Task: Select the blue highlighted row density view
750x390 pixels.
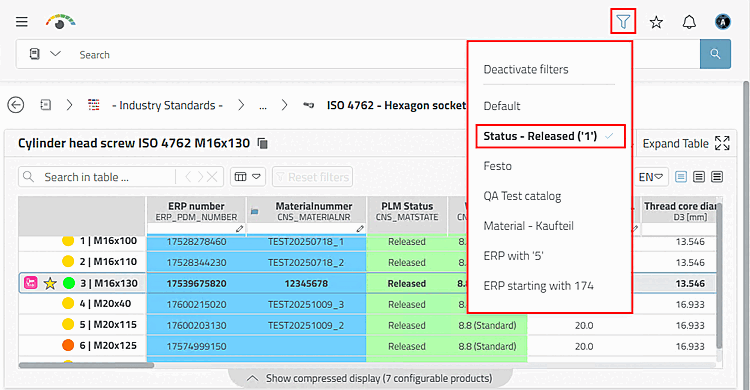Action: click(x=681, y=177)
